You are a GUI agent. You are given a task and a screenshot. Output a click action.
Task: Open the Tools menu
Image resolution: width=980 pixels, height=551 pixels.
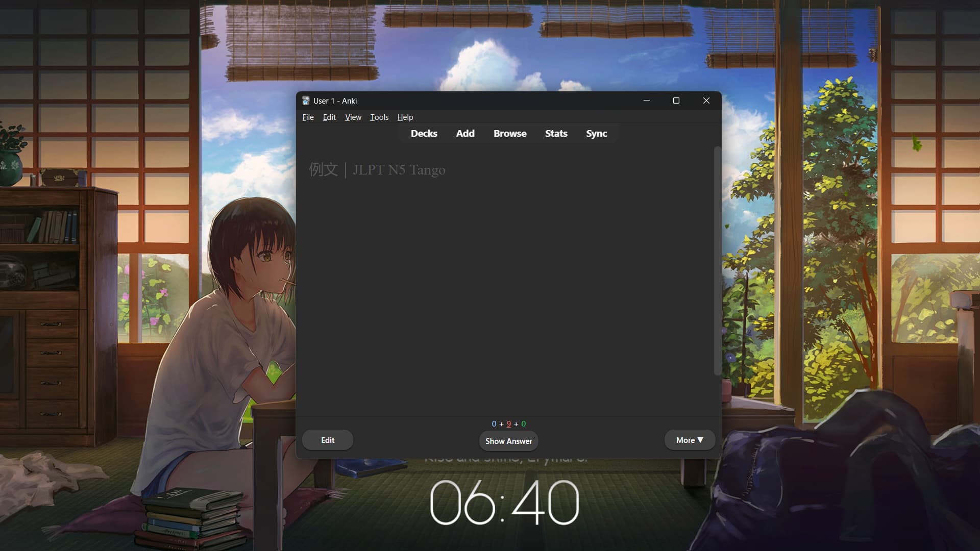pyautogui.click(x=379, y=117)
